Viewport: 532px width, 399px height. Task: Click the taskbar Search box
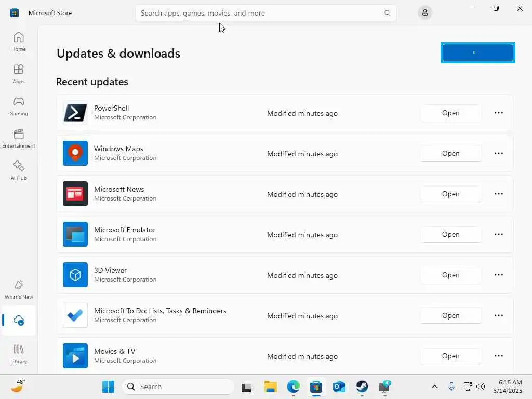coord(178,387)
